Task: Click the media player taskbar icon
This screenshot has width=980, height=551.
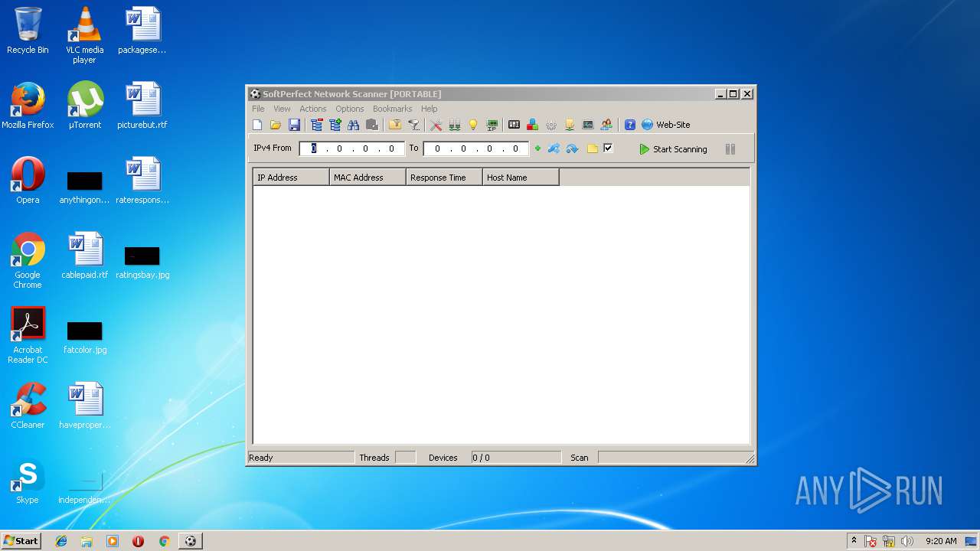Action: 113,541
